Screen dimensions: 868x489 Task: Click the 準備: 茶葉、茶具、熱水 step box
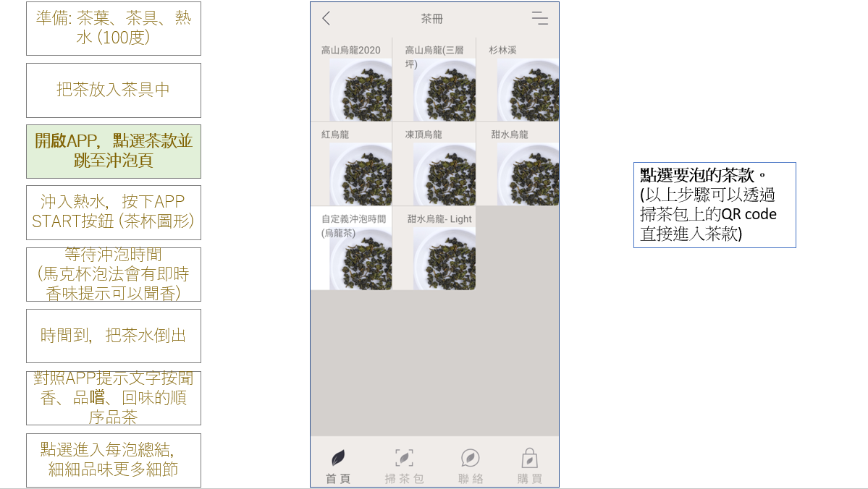pos(114,28)
